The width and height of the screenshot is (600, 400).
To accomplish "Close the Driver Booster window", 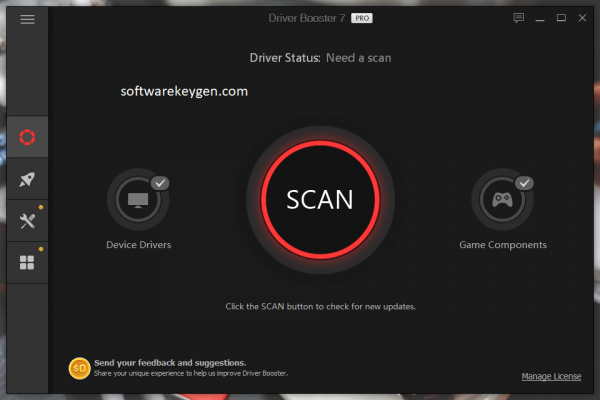I will 582,18.
